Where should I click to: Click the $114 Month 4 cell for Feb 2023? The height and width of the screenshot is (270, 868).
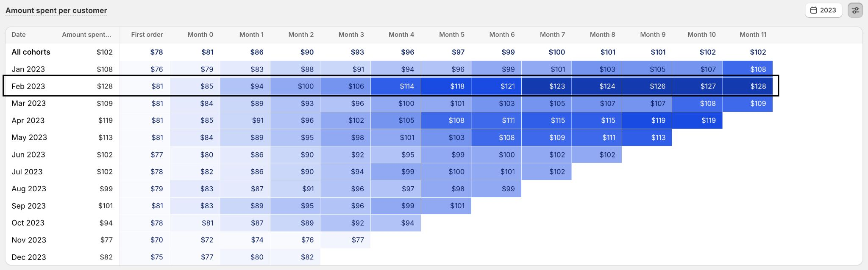pos(396,86)
